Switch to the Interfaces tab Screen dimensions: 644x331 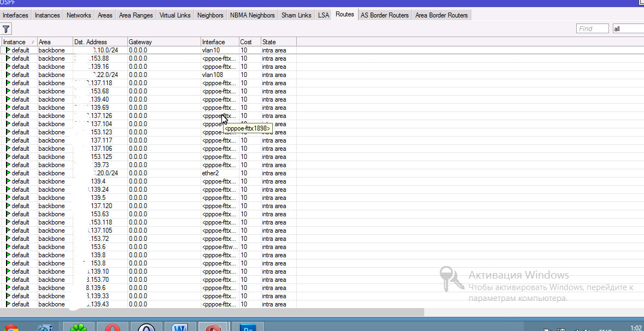pyautogui.click(x=16, y=15)
